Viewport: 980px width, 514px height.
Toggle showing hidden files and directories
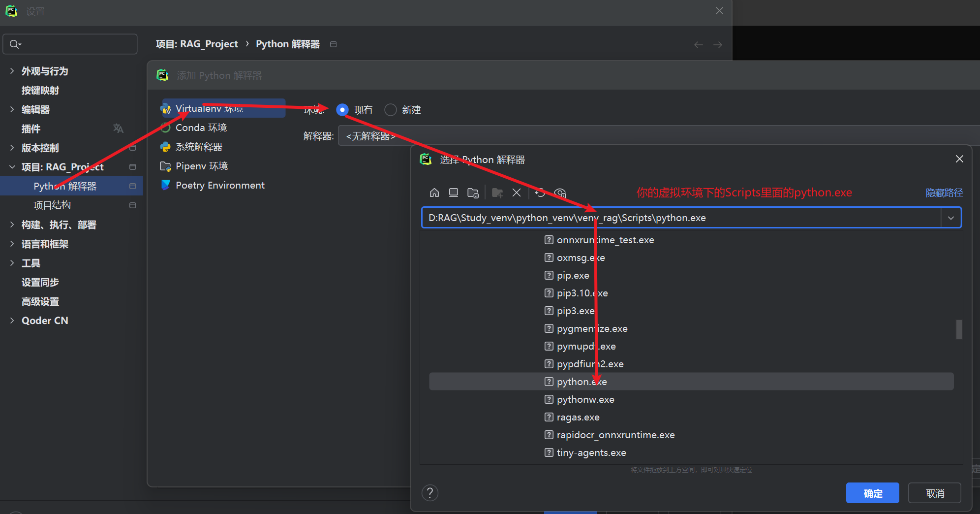coord(560,193)
